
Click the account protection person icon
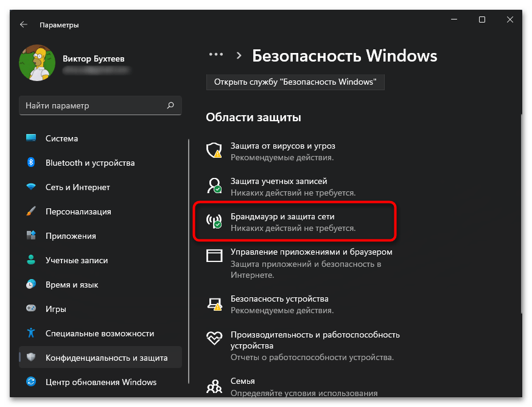(214, 185)
